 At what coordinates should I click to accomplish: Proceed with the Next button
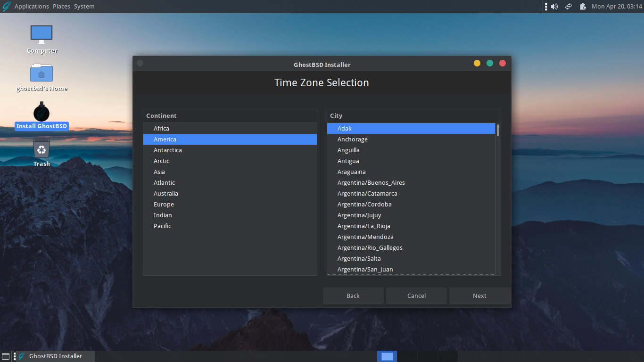479,296
